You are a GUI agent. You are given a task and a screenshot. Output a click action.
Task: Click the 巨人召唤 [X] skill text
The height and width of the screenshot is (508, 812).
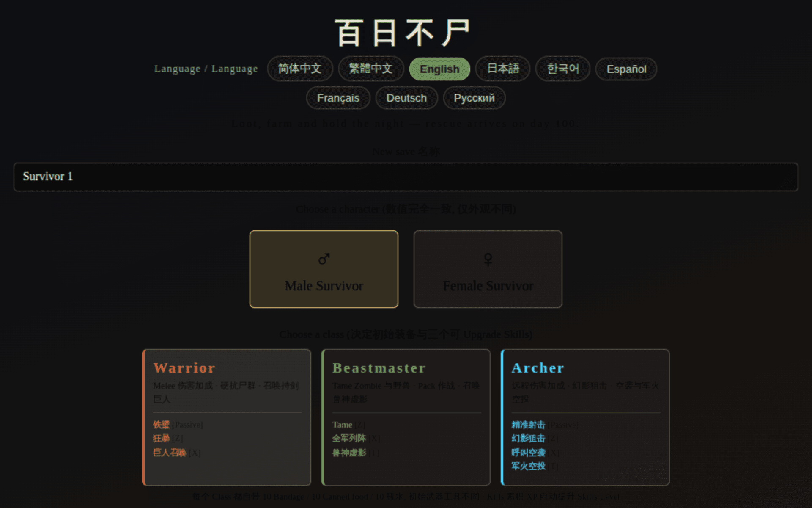(177, 453)
